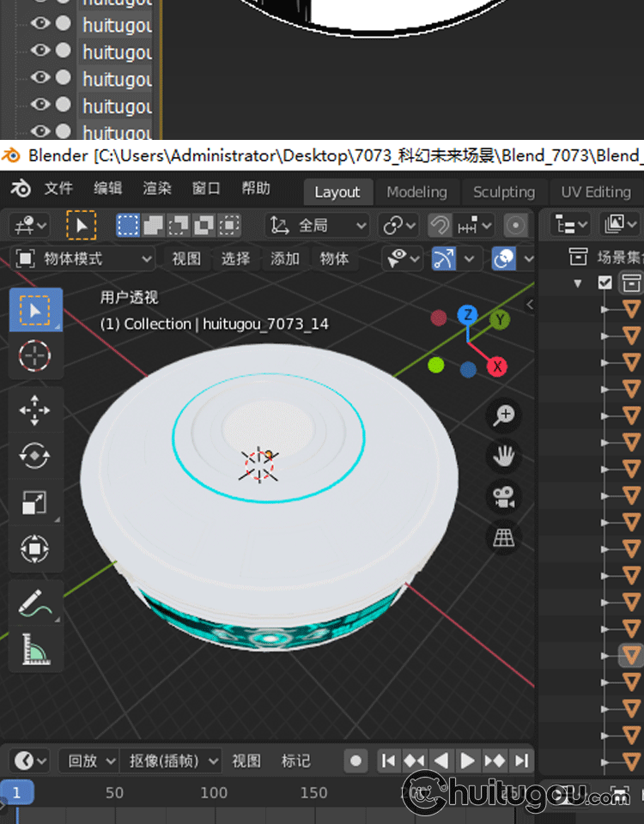Select the Scale tool
The image size is (644, 824).
[x=34, y=503]
